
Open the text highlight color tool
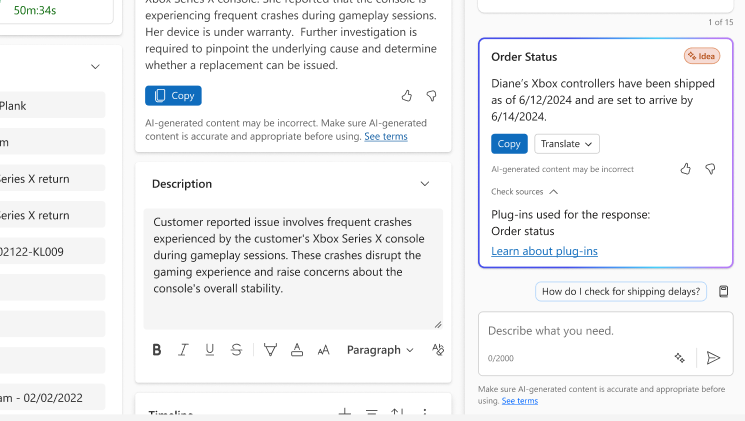pos(270,350)
